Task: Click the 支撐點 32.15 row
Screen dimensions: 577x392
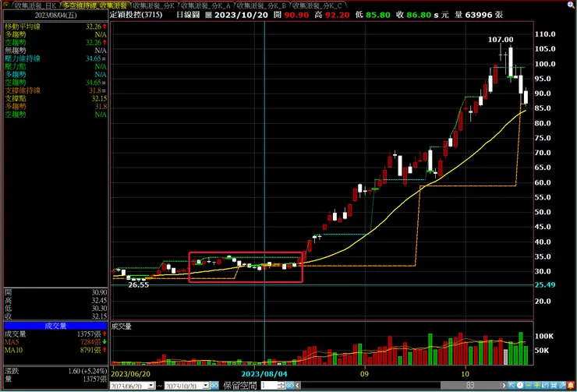Action: click(x=55, y=98)
